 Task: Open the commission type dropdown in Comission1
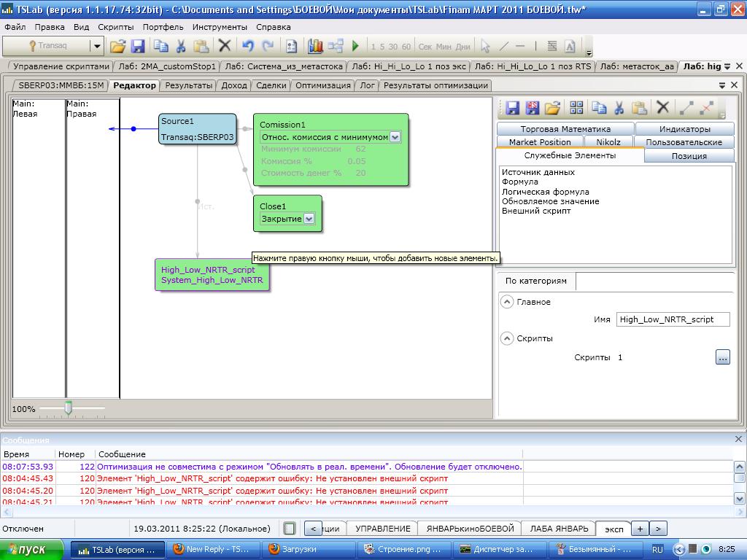click(395, 137)
